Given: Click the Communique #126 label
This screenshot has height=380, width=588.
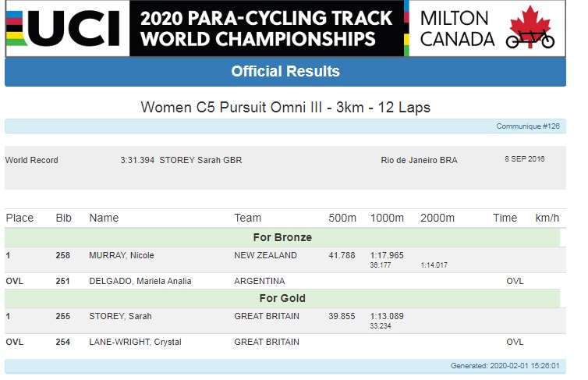Looking at the screenshot, I should [x=528, y=126].
